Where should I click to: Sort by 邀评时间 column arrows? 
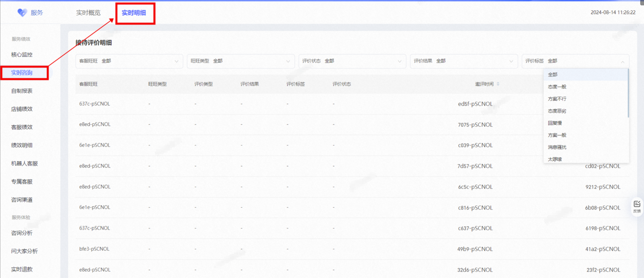point(498,84)
